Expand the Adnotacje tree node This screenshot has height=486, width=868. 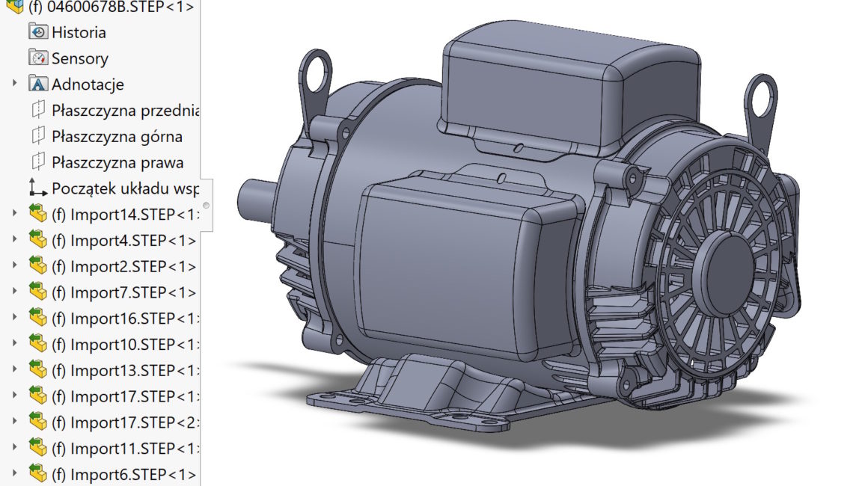click(x=14, y=84)
